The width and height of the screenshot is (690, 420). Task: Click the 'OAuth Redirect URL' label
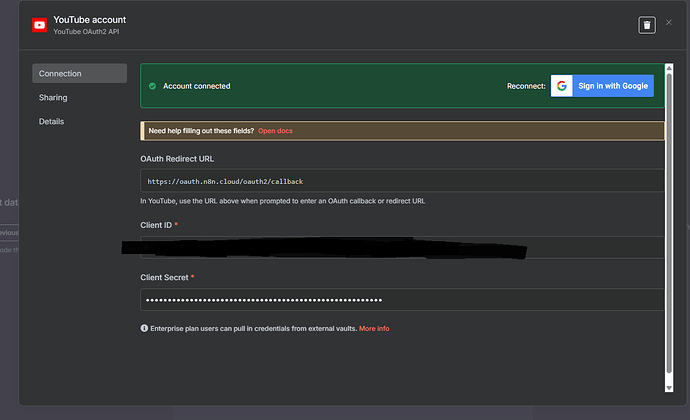point(177,159)
